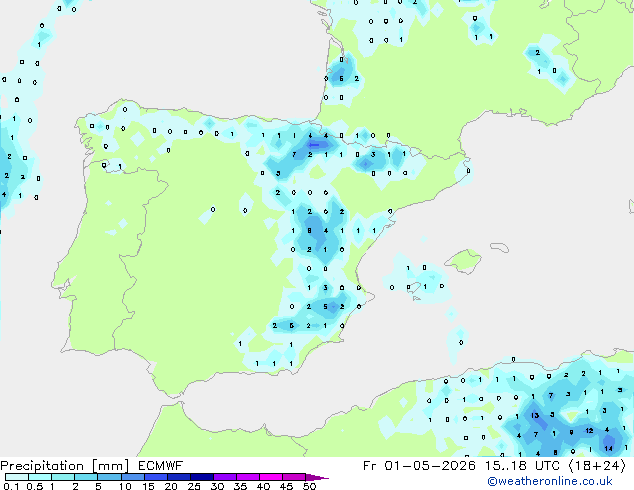Click the 40–45 mm magenta legend swatch
Image resolution: width=634 pixels, height=490 pixels.
[271, 477]
